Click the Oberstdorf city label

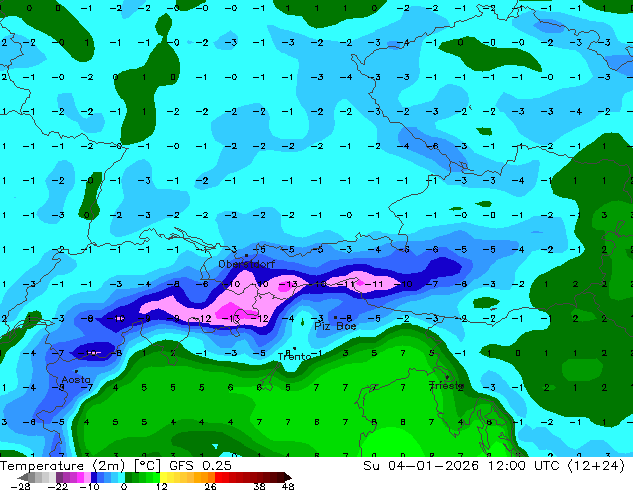[246, 264]
